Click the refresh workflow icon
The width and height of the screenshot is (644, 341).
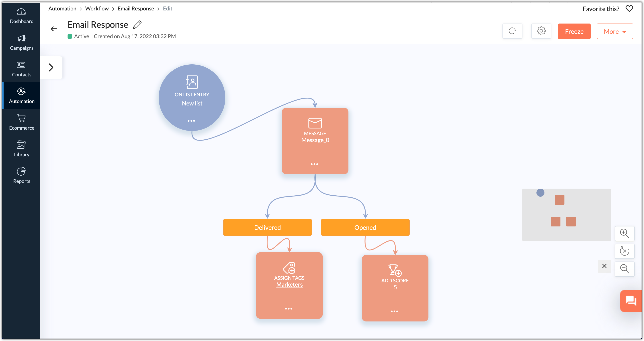512,31
